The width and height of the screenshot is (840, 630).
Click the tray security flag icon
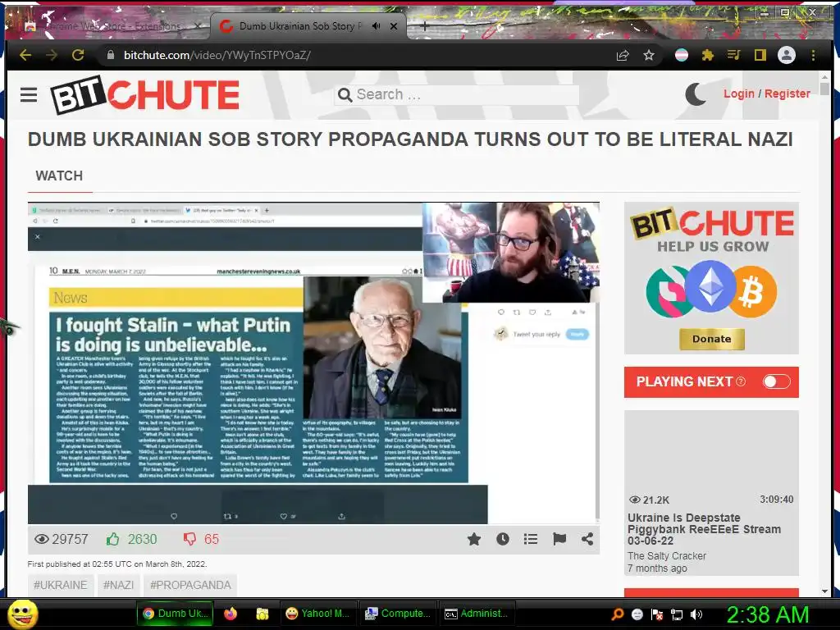tap(657, 614)
